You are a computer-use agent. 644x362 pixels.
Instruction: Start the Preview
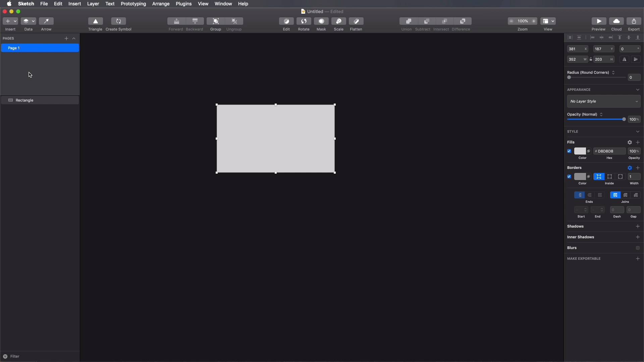tap(599, 21)
